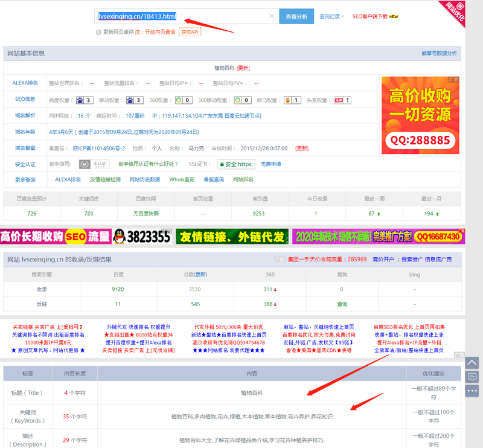Image resolution: width=483 pixels, height=448 pixels.
Task: Click 谷歌 更新 link in table header
Action: pos(201,275)
